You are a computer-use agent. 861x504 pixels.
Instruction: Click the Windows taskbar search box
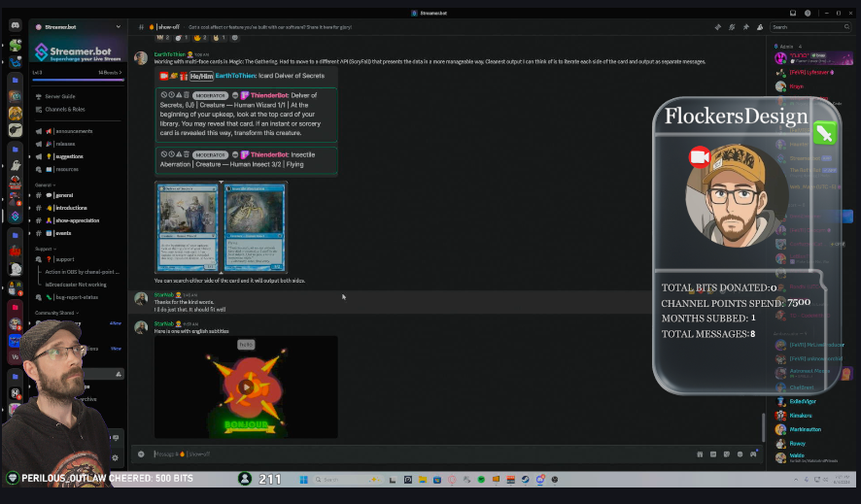[x=348, y=480]
